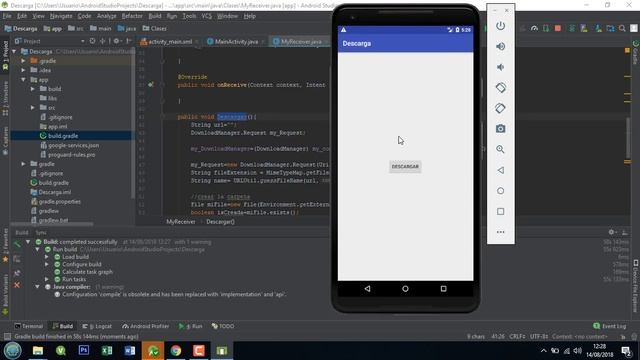Open the Build menu
Screen dimensions: 640x360
(x=155, y=16)
